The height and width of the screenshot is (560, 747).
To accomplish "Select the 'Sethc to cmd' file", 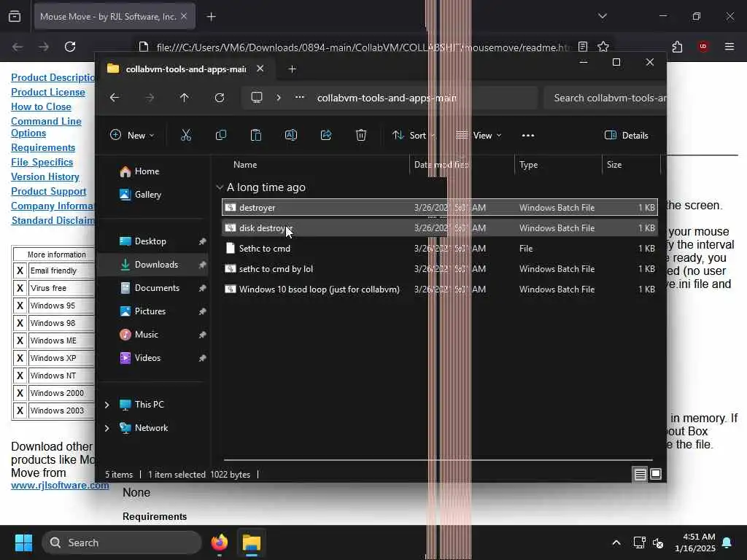I will (x=440, y=249).
